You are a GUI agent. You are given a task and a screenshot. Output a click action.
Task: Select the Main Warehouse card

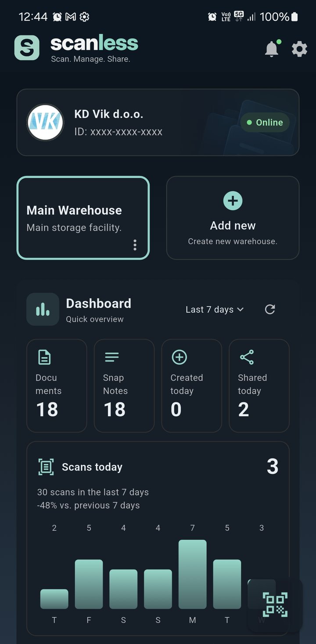click(x=83, y=218)
